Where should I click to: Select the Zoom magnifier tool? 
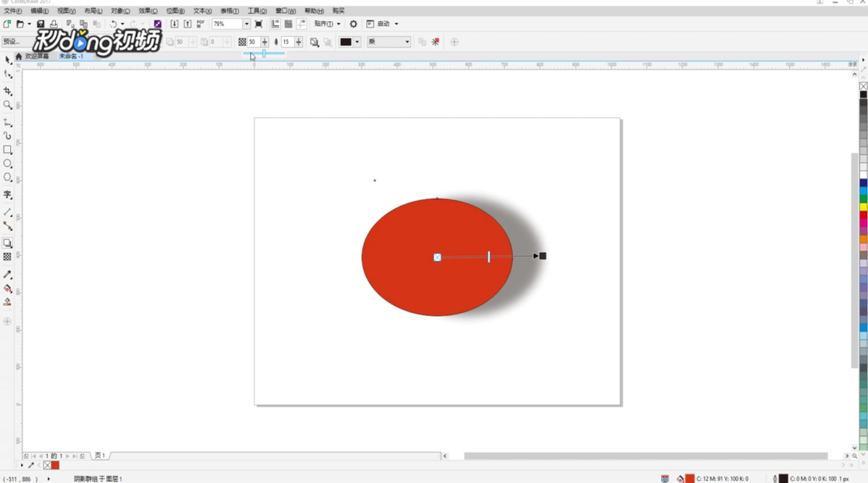[x=8, y=105]
